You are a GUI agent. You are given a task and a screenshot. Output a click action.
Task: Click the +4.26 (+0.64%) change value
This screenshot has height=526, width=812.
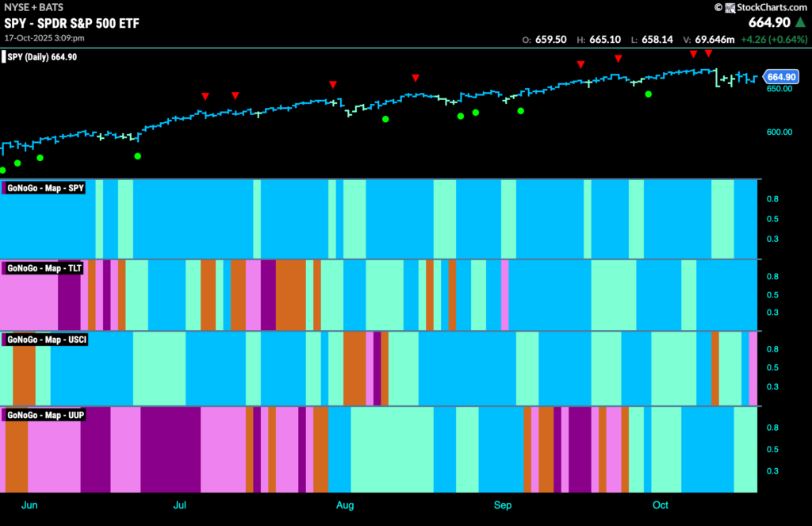[x=774, y=40]
